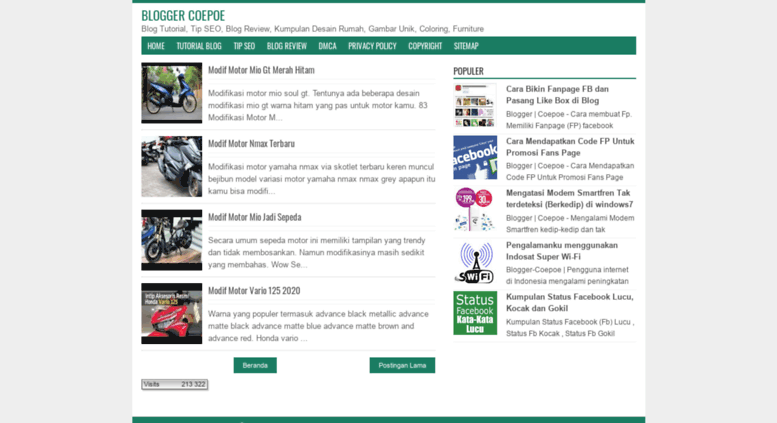Click the Status Facebook Kata-Kata Lucu thumbnail
The width and height of the screenshot is (777, 423).
click(475, 313)
